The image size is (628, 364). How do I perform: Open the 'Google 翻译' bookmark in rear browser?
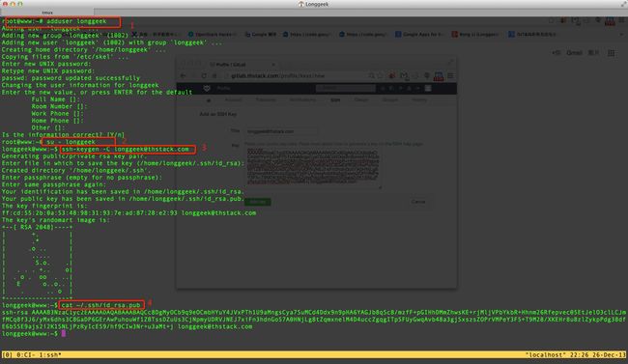point(260,35)
